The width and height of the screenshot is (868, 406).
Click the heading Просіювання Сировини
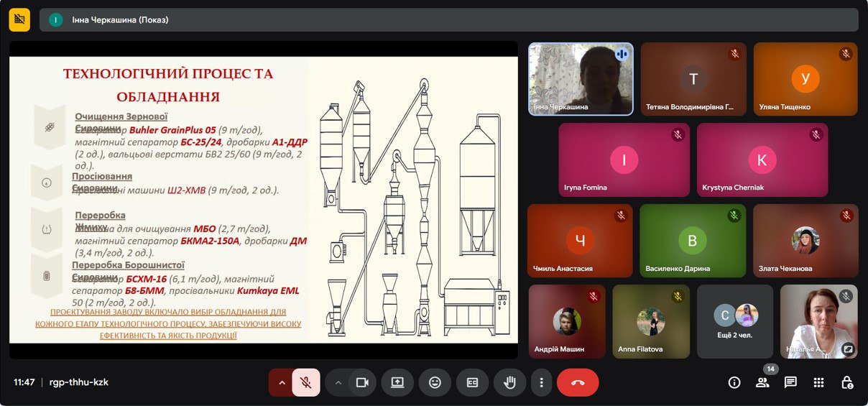tap(102, 182)
